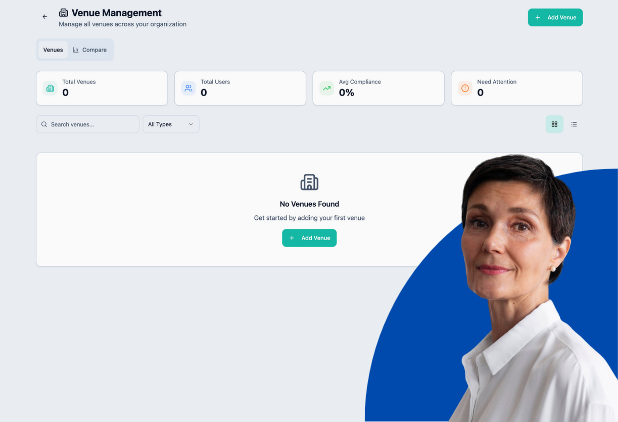Switch to the Compare tab
Image resolution: width=618 pixels, height=422 pixels.
tap(90, 49)
